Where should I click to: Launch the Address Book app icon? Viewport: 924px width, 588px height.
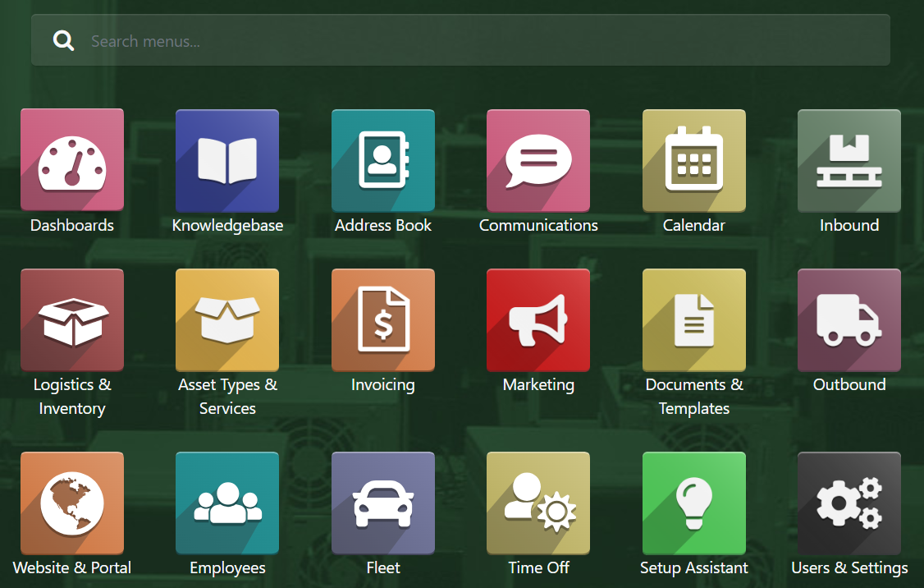click(x=383, y=160)
